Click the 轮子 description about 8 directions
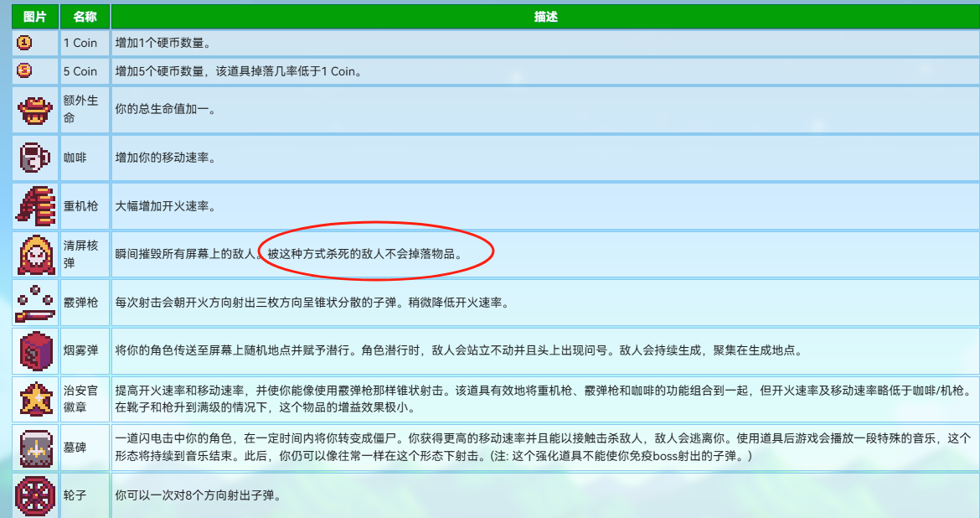Screen dimensions: 980x518 click(197, 495)
